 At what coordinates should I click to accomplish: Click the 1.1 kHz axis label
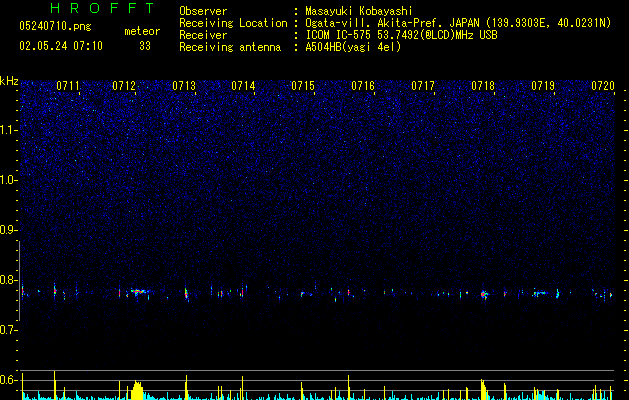click(9, 130)
